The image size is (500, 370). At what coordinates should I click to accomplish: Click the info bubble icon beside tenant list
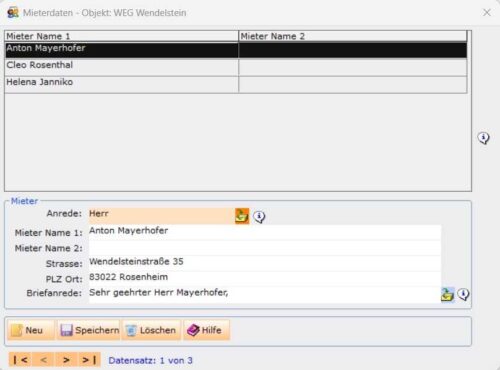pos(483,138)
